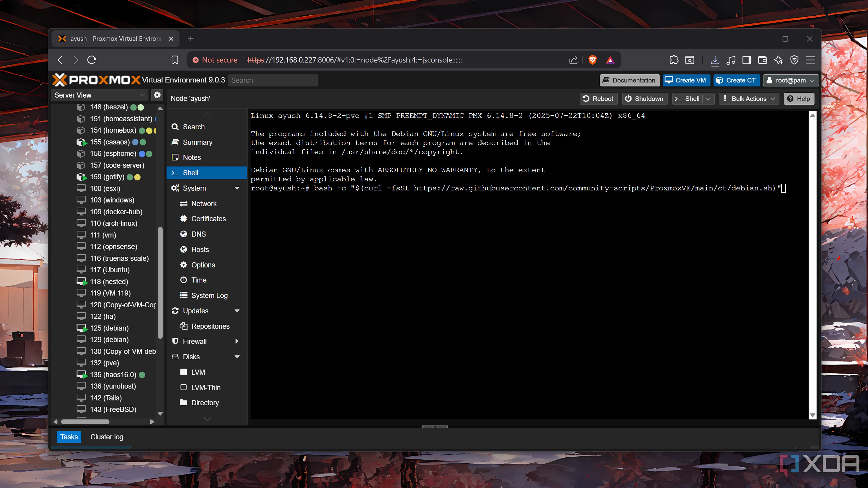Click the Brave Rewards triangle icon

(x=610, y=60)
